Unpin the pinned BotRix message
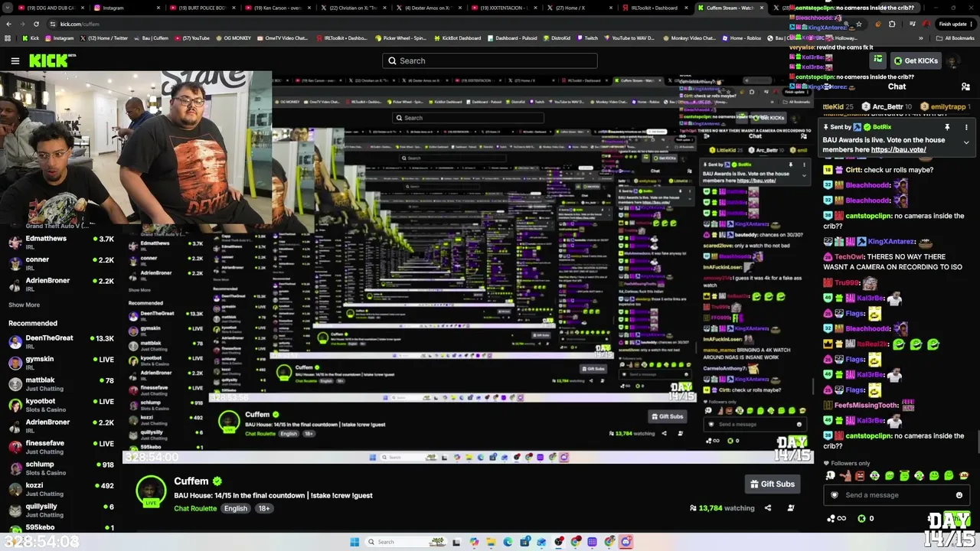Screen dimensions: 980x551 click(947, 127)
